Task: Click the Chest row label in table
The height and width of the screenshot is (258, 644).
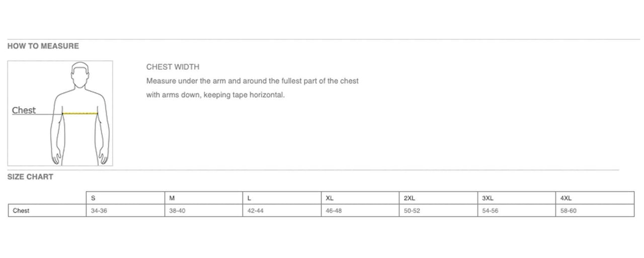Action: click(21, 211)
